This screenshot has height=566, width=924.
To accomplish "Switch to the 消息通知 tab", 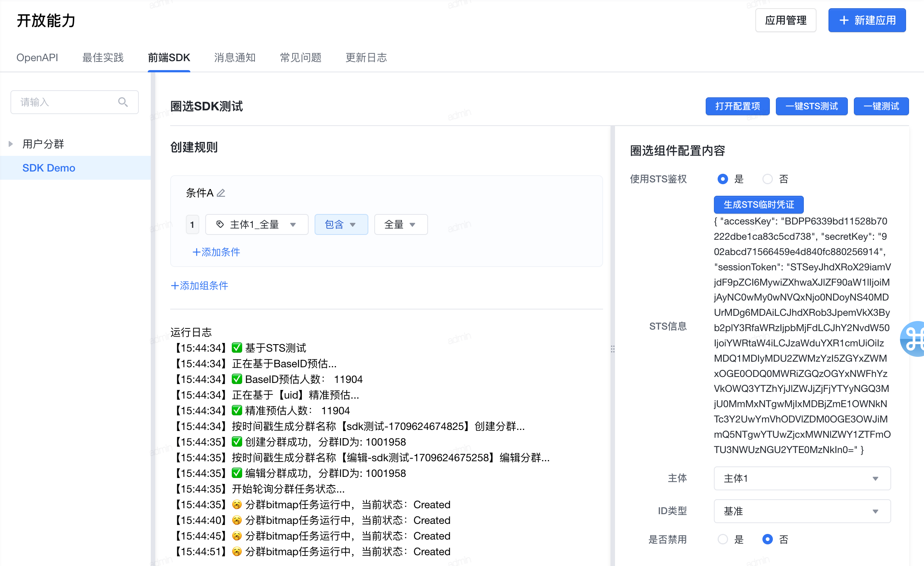I will point(235,58).
